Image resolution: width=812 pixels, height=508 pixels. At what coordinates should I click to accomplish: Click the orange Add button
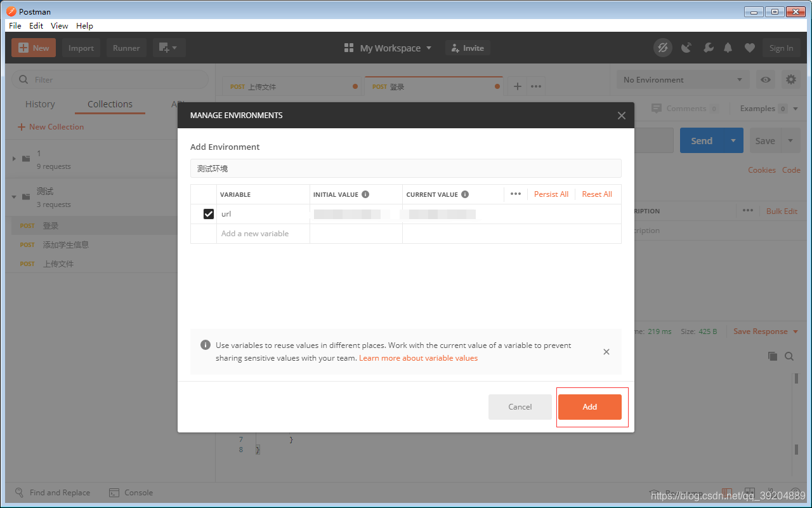[589, 407]
